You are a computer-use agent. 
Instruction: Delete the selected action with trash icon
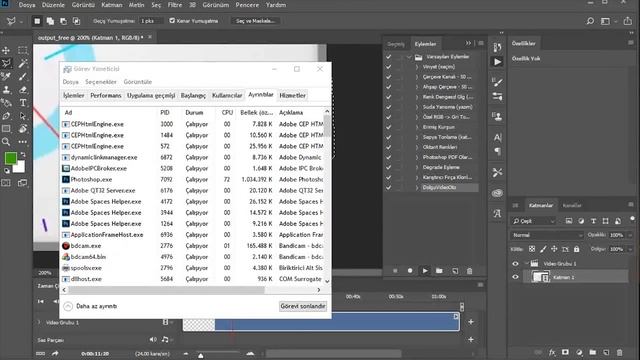[469, 271]
